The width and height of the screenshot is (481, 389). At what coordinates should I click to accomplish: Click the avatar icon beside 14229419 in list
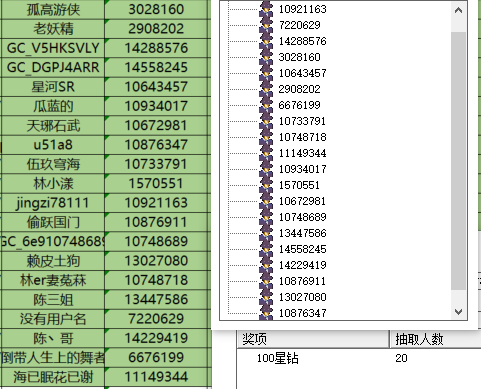coord(266,265)
